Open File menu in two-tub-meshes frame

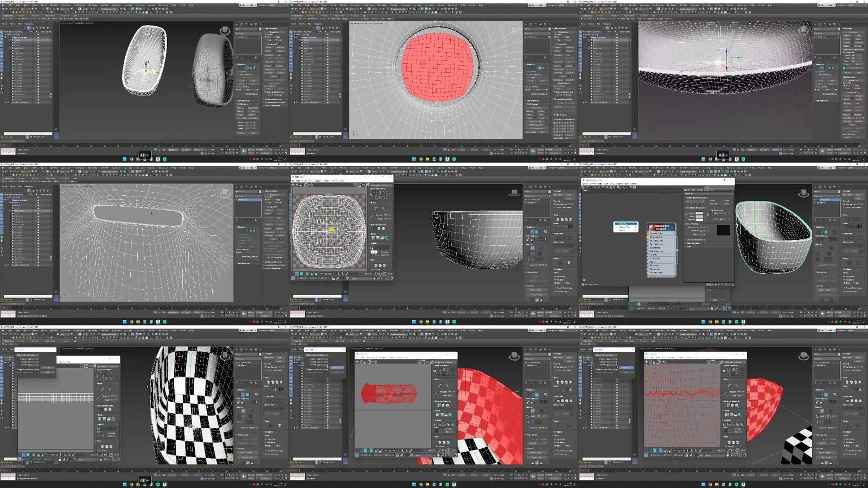(3, 5)
